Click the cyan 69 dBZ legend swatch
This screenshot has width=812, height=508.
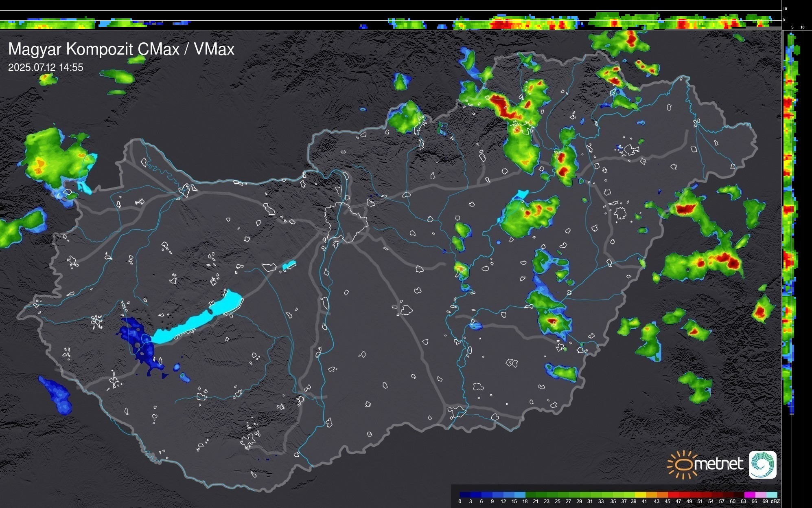tap(771, 495)
